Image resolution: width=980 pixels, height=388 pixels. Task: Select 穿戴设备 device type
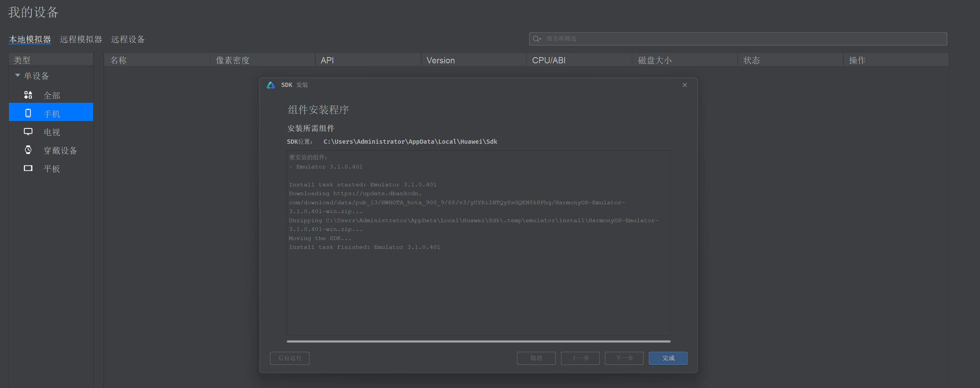pos(51,150)
